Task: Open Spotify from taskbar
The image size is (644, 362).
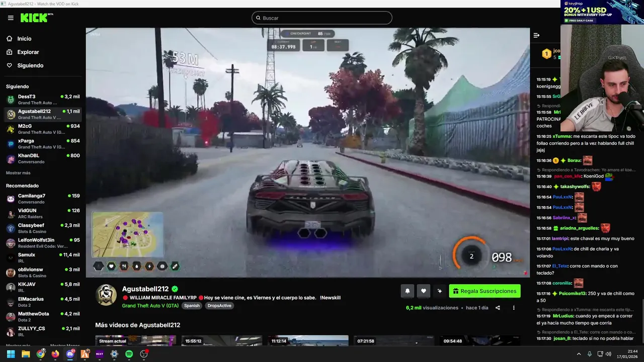Action: click(x=129, y=354)
